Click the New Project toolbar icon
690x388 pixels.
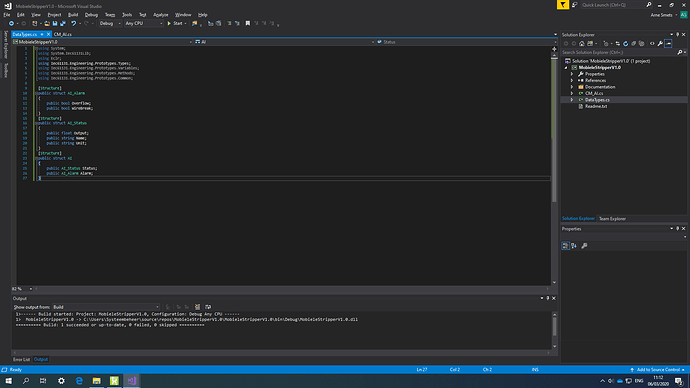tap(35, 23)
